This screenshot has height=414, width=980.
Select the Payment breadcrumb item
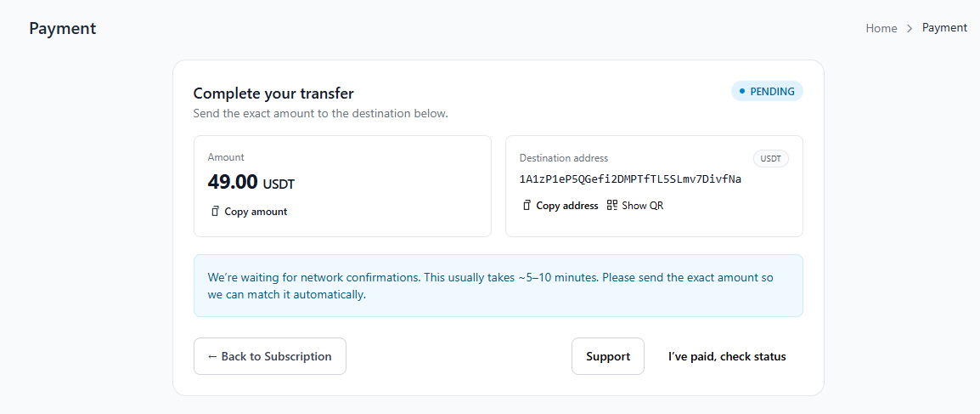pos(944,28)
